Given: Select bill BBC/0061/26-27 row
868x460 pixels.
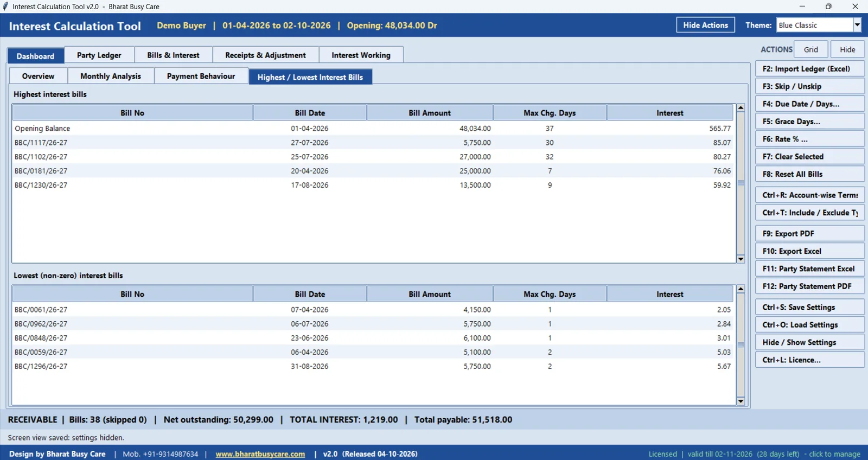Looking at the screenshot, I should 373,310.
